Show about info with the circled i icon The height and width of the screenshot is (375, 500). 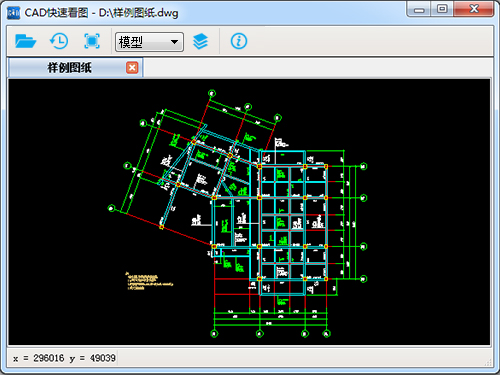tap(239, 41)
